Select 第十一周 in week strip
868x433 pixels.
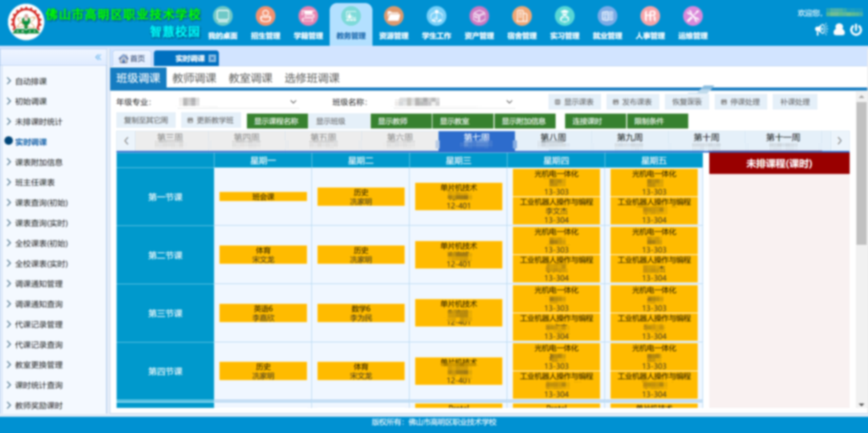(x=783, y=140)
